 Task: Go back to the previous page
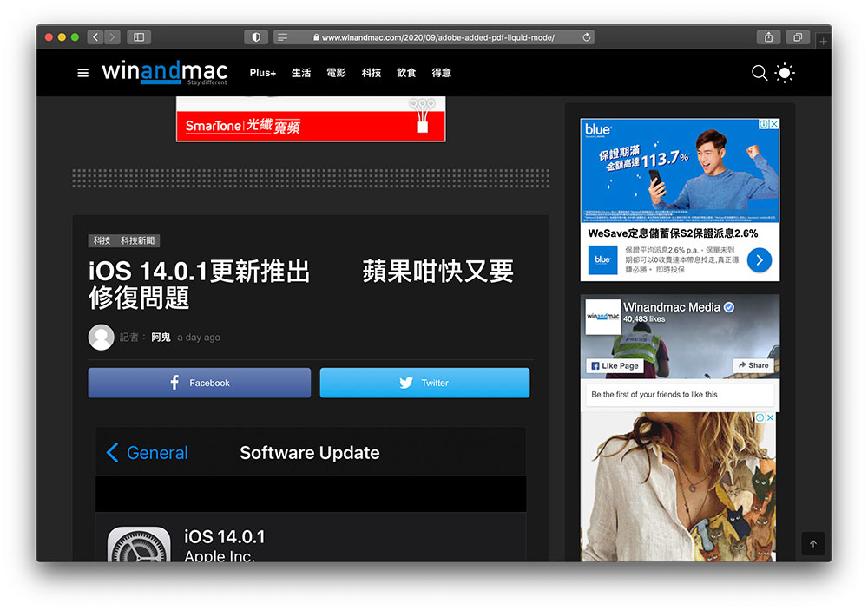[95, 37]
